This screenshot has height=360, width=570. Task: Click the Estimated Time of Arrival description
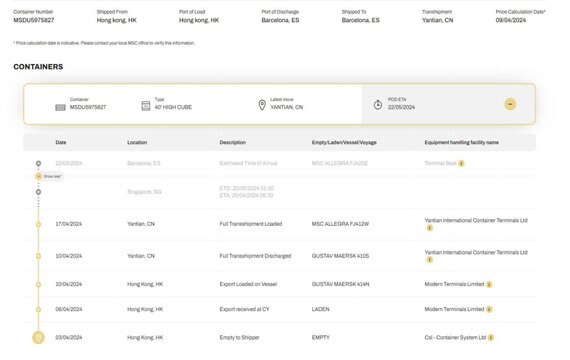[248, 163]
